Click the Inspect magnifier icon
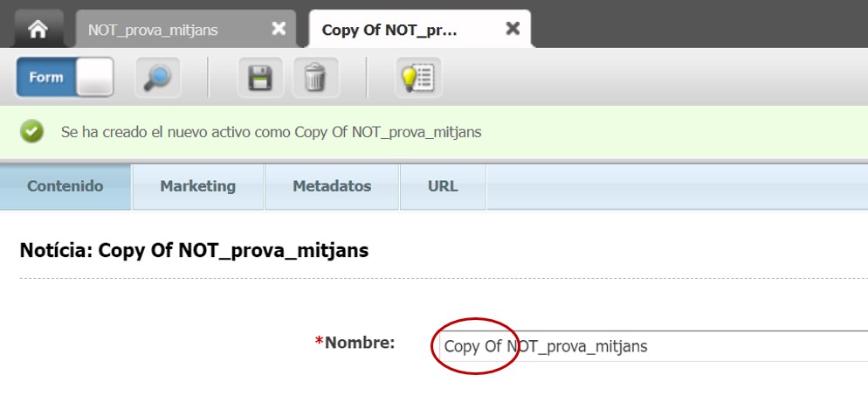Screen dimensions: 868x396 pyautogui.click(x=158, y=78)
